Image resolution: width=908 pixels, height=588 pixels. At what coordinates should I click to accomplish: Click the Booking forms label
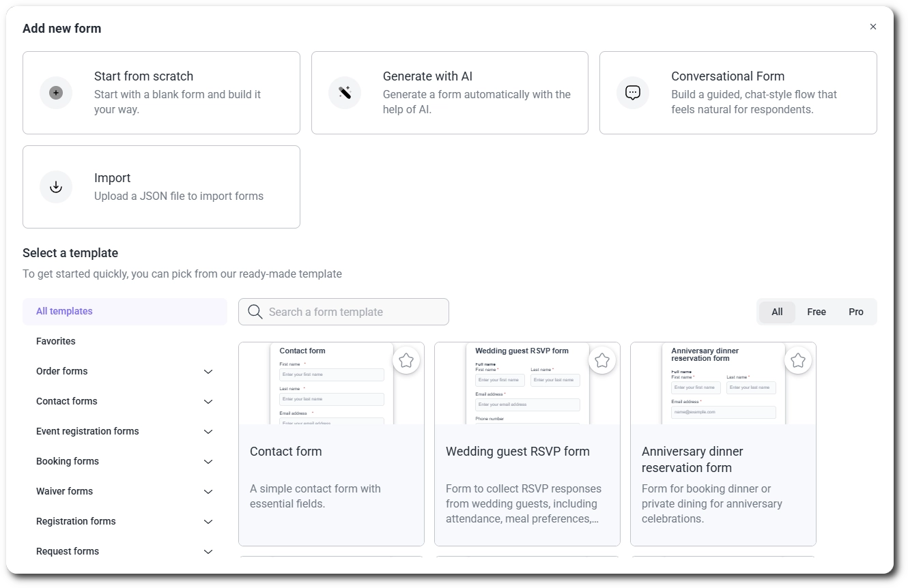pyautogui.click(x=68, y=461)
